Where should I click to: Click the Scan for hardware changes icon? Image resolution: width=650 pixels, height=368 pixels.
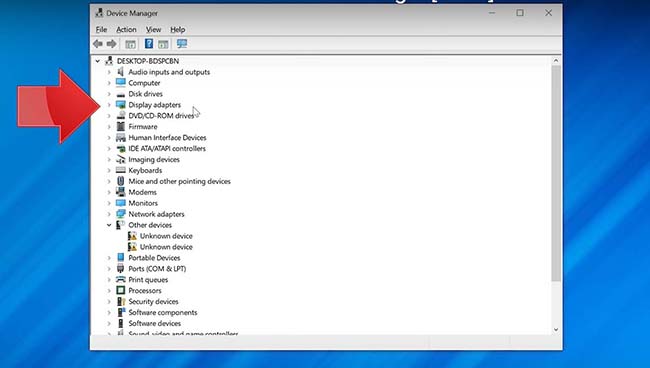click(x=182, y=44)
